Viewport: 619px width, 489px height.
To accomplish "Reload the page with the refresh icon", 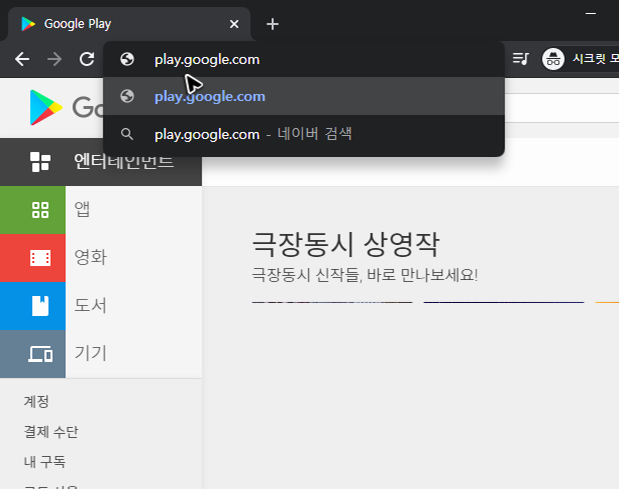I will (x=87, y=59).
